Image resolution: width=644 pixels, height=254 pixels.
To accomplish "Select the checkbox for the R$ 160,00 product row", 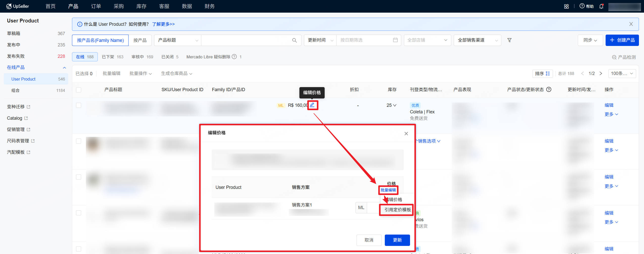I will pyautogui.click(x=79, y=105).
